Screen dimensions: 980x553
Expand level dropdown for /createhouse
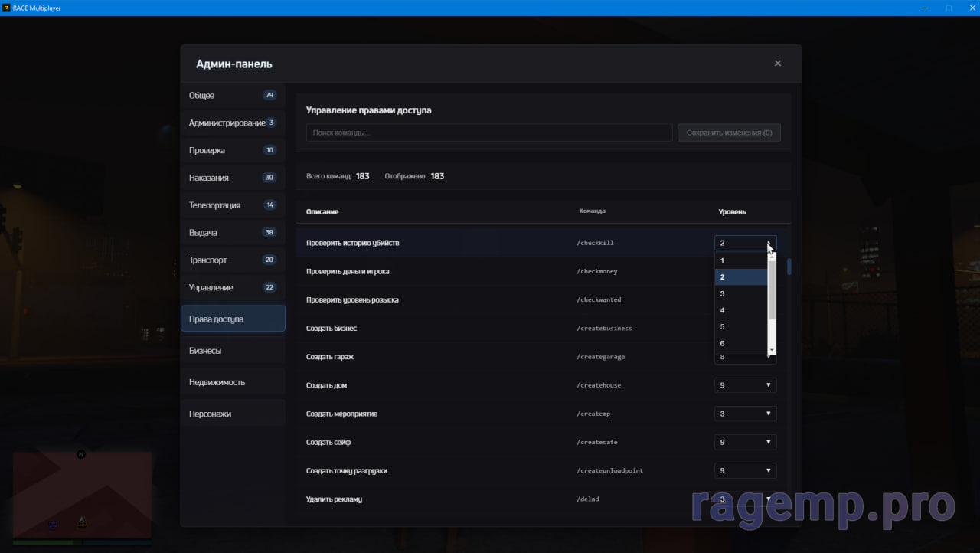tap(745, 385)
